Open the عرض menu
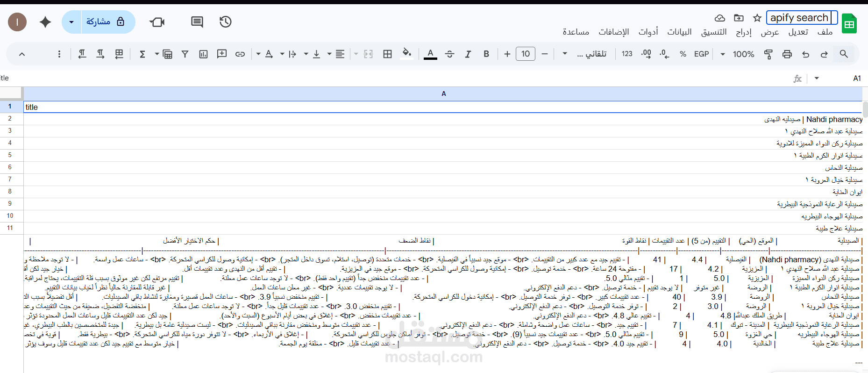Screen dimensions: 868x373 coord(770,32)
